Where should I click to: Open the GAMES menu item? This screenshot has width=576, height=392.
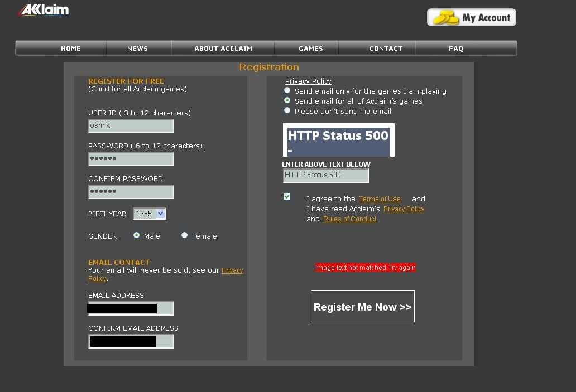311,49
